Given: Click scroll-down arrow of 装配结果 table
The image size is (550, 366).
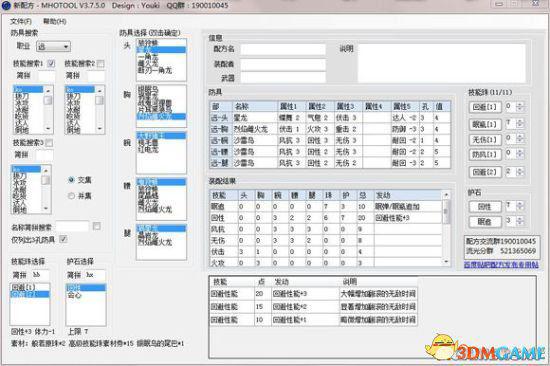Looking at the screenshot, I should tap(446, 262).
